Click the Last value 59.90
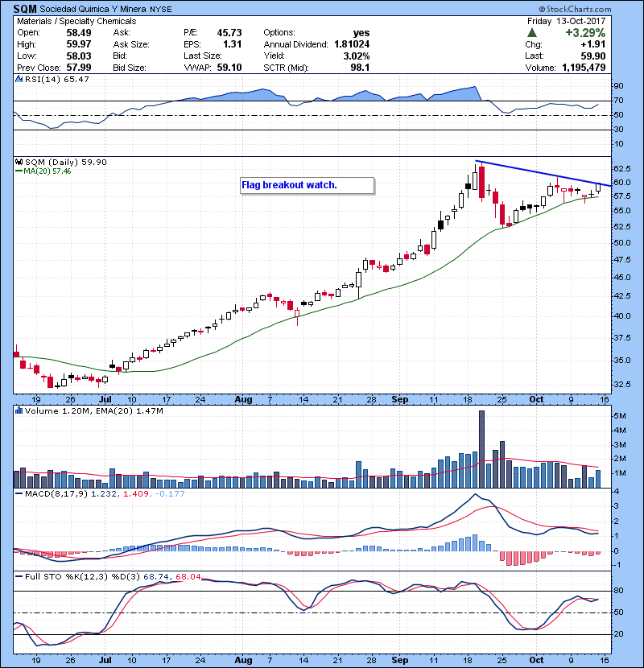644x668 pixels. click(592, 56)
